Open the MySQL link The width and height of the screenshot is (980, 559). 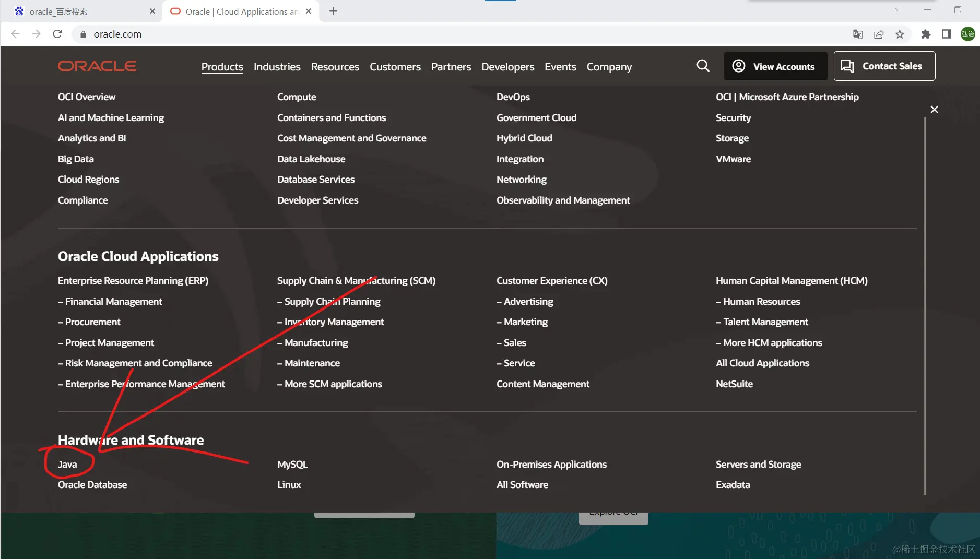[x=292, y=464]
